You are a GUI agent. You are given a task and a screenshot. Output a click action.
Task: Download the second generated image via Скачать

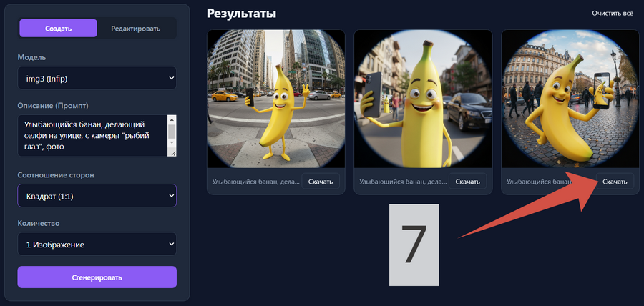pos(467,182)
